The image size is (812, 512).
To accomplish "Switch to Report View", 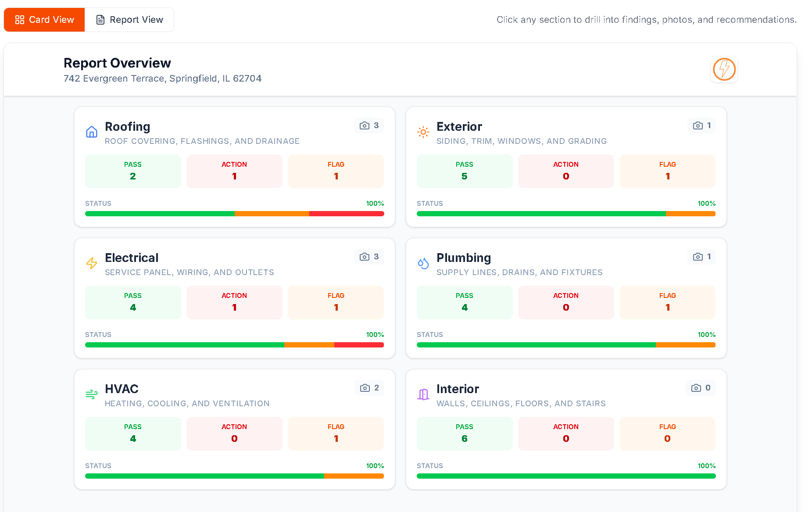I will coord(129,20).
